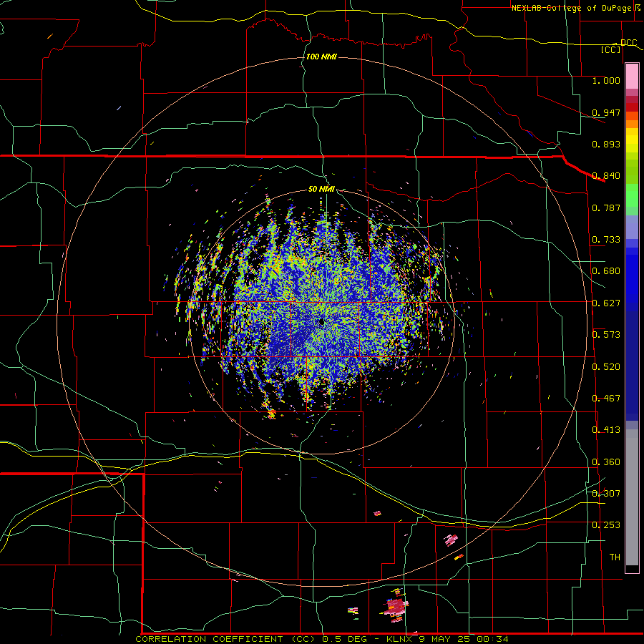
Task: Select the 0.520 legend value
Action: [x=606, y=367]
